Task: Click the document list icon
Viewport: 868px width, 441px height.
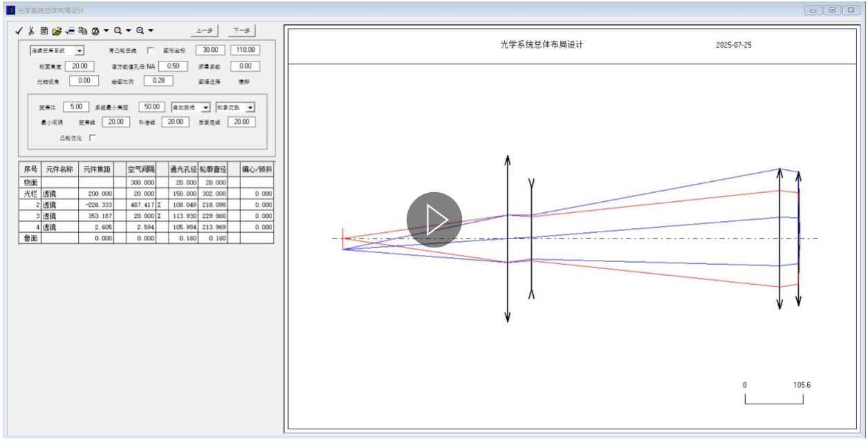Action: pos(44,30)
